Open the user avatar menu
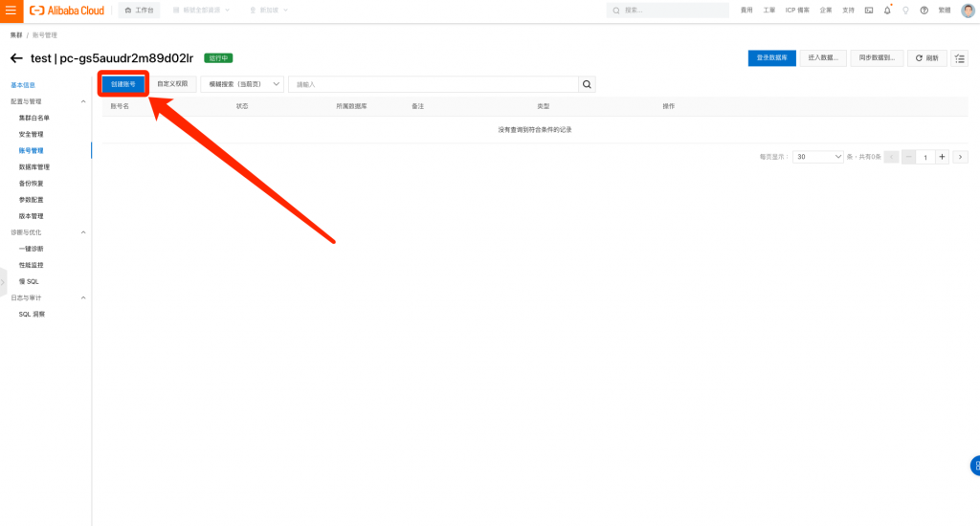Viewport: 980px width, 526px height. pos(968,10)
